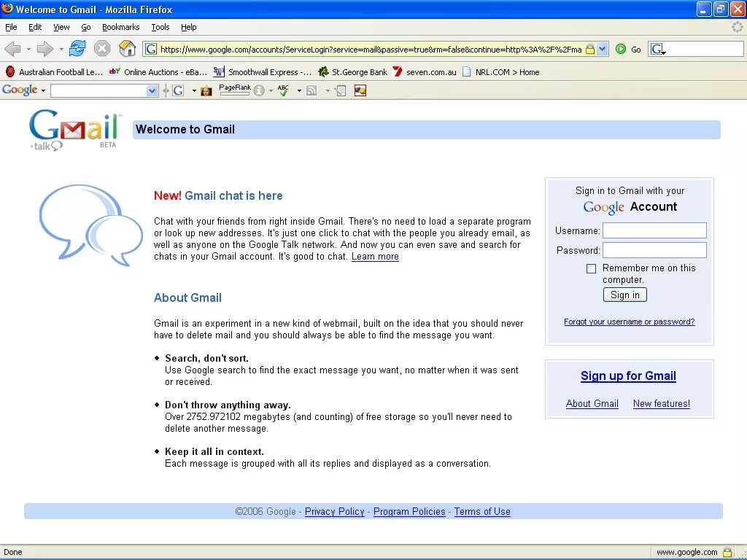This screenshot has width=747, height=560.
Task: Open the Privacy Policy footer link
Action: click(334, 512)
